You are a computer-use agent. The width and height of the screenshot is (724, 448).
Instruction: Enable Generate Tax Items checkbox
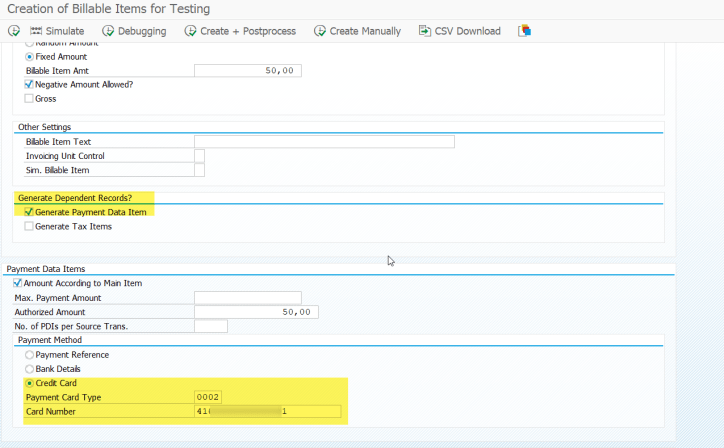[29, 226]
